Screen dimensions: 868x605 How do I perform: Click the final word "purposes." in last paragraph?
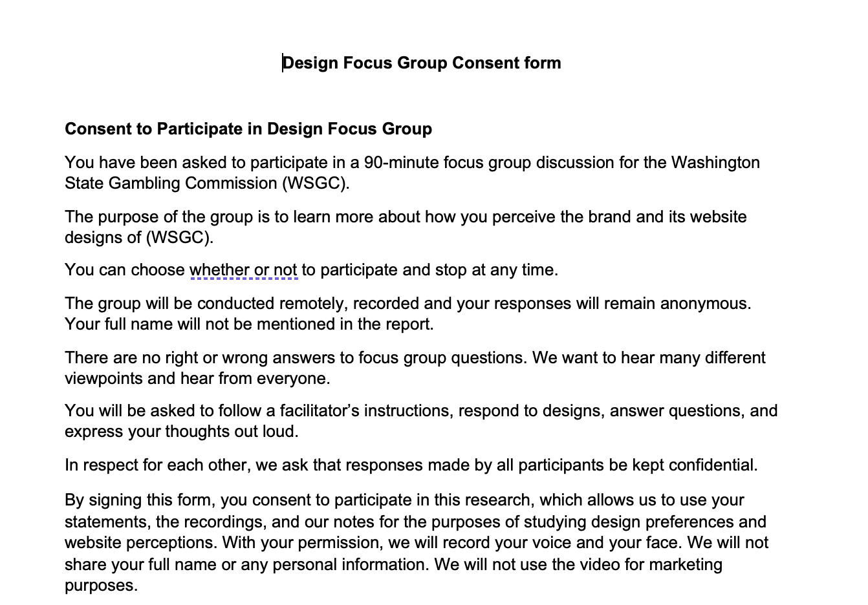pos(101,586)
